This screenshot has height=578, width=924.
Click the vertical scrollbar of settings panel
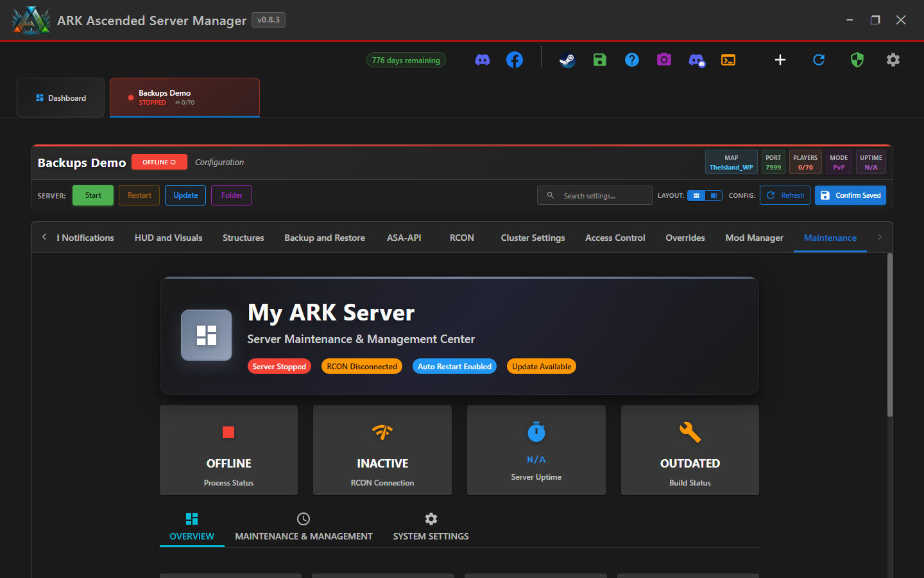(x=890, y=335)
